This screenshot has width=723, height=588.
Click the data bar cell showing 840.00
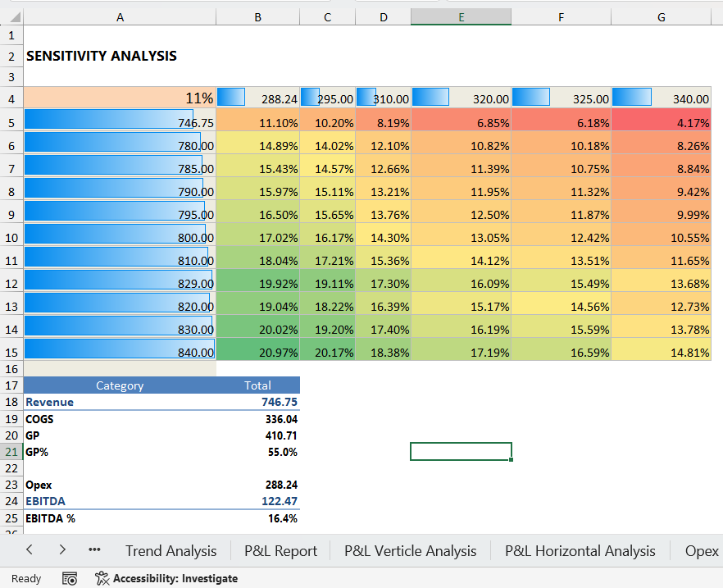point(120,352)
